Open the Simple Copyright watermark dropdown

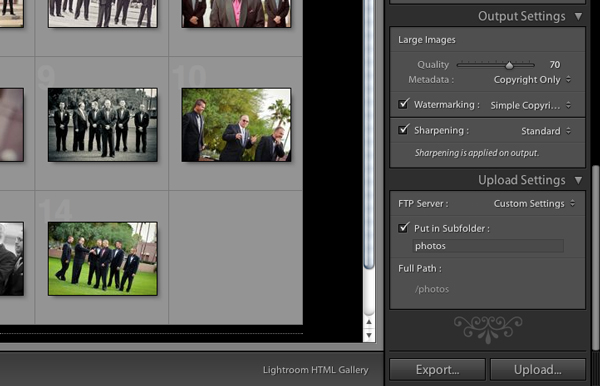(530, 105)
